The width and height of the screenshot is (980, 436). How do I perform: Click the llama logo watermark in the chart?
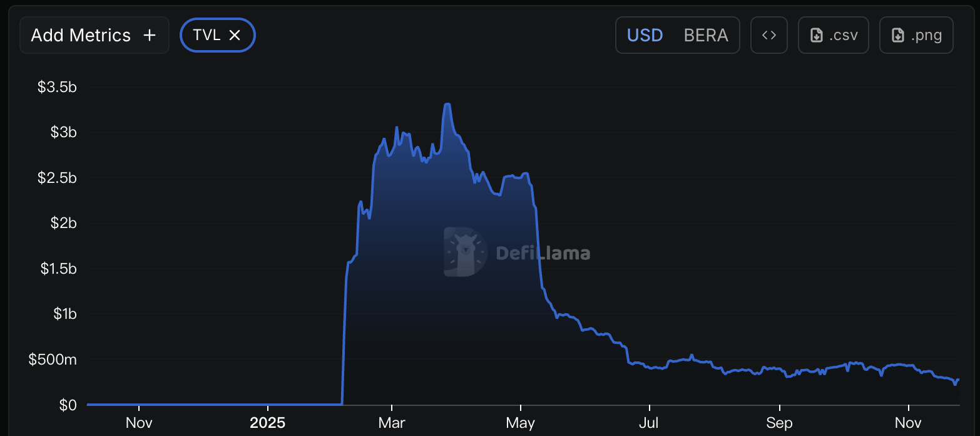465,252
